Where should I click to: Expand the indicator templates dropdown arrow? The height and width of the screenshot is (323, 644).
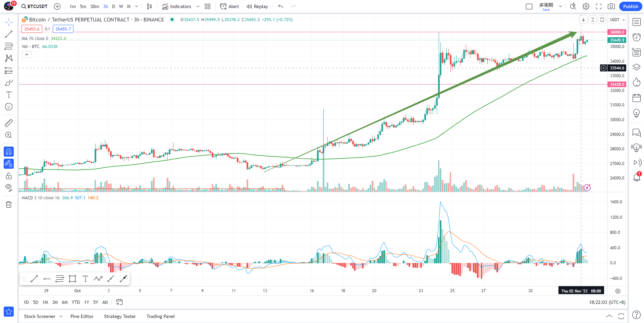coord(198,6)
